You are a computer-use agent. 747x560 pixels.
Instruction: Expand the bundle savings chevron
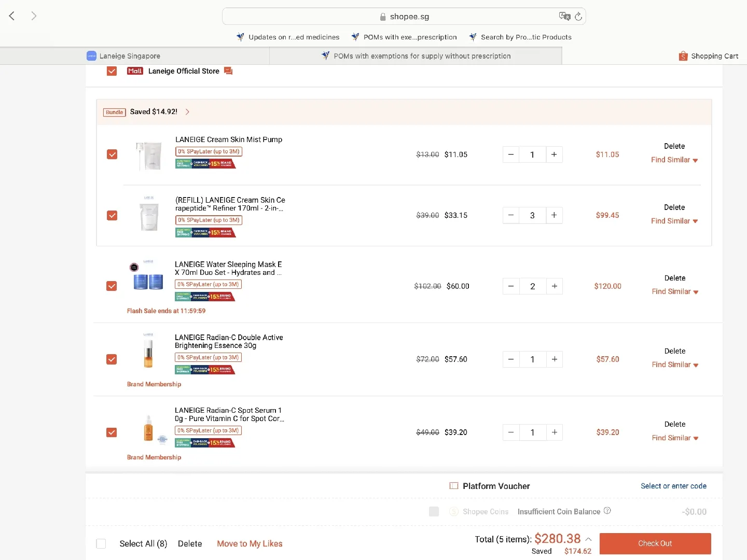[187, 112]
